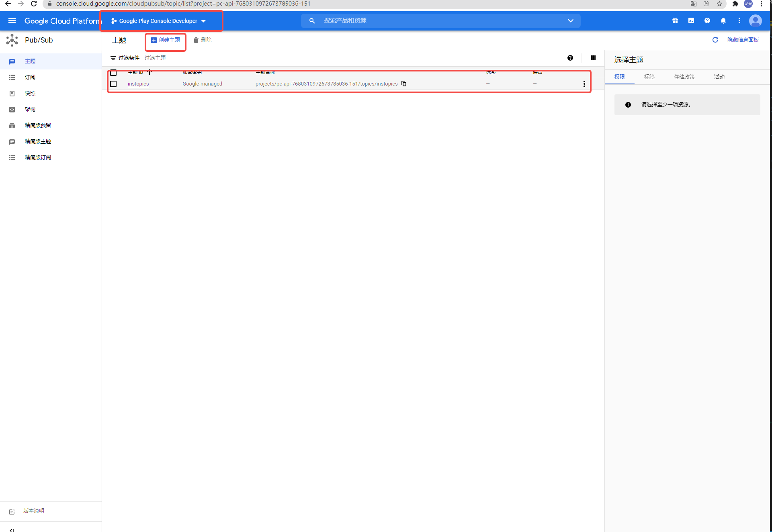Switch to the 标签 tab in side panel

click(649, 76)
